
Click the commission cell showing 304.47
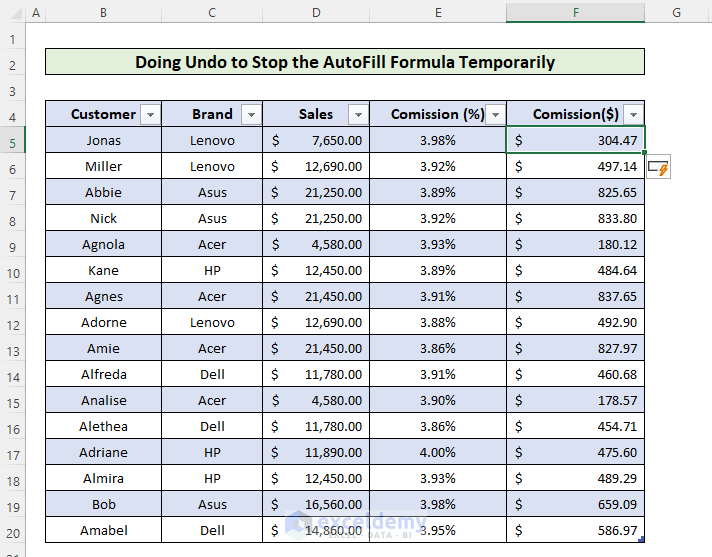pos(575,141)
